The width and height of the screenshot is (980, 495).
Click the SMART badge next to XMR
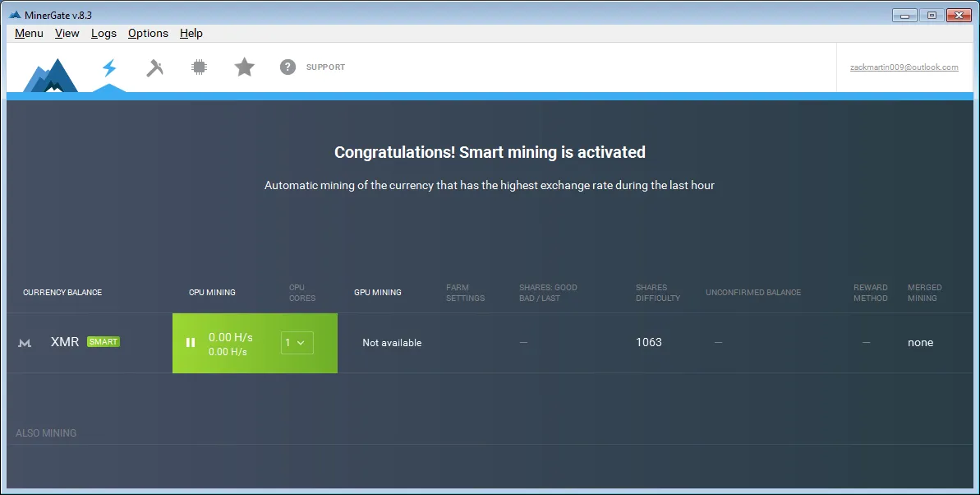[104, 342]
